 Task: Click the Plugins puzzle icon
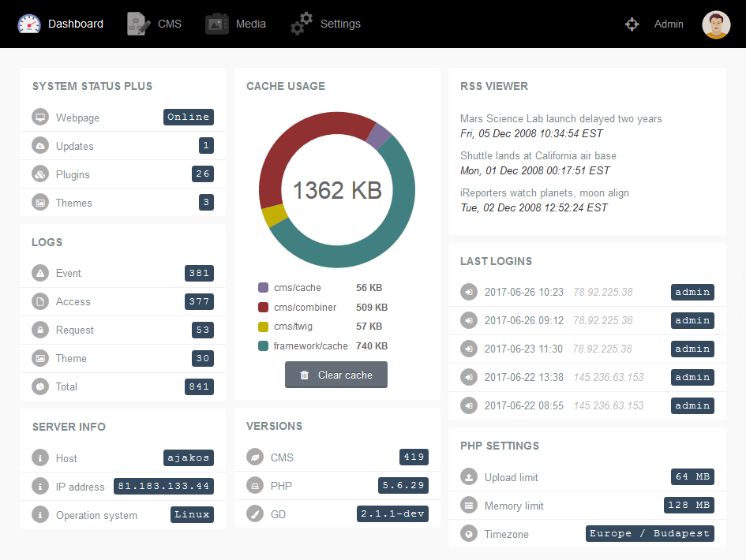[x=40, y=174]
